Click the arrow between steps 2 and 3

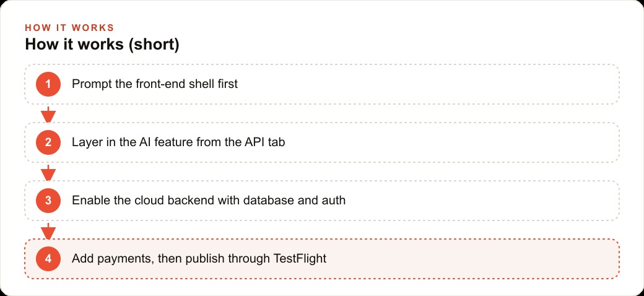[x=48, y=172]
